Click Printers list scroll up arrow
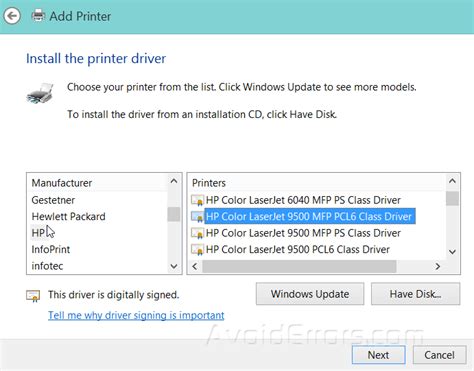474x371 pixels. pyautogui.click(x=452, y=181)
